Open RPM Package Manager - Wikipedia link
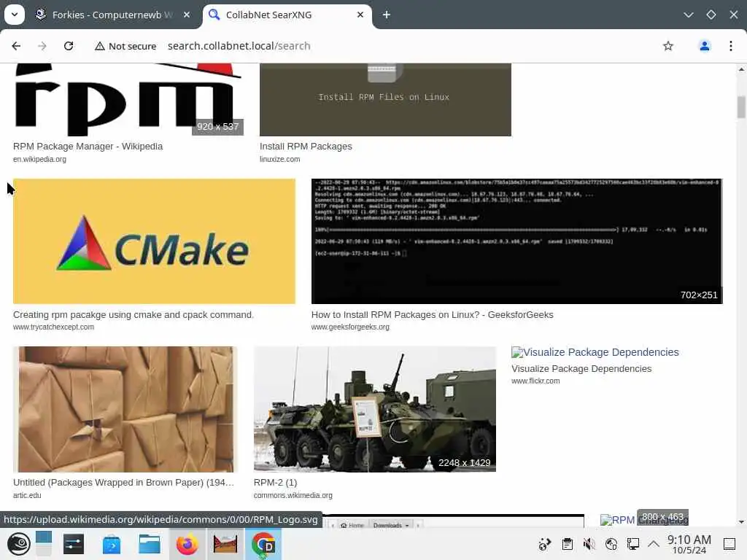 88,146
